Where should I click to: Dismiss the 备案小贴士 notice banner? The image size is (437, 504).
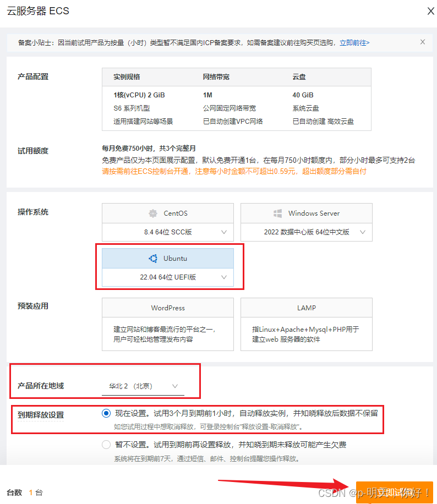[423, 42]
